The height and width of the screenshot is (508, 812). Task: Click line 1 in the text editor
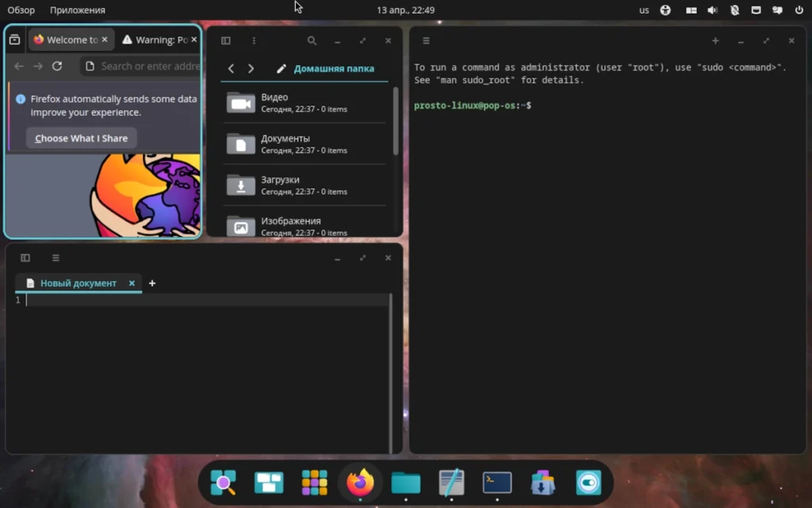[x=207, y=299]
